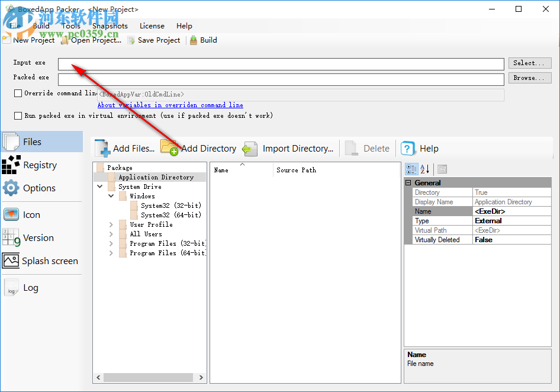This screenshot has width=560, height=392.
Task: Click the Delete page icon
Action: (x=351, y=148)
